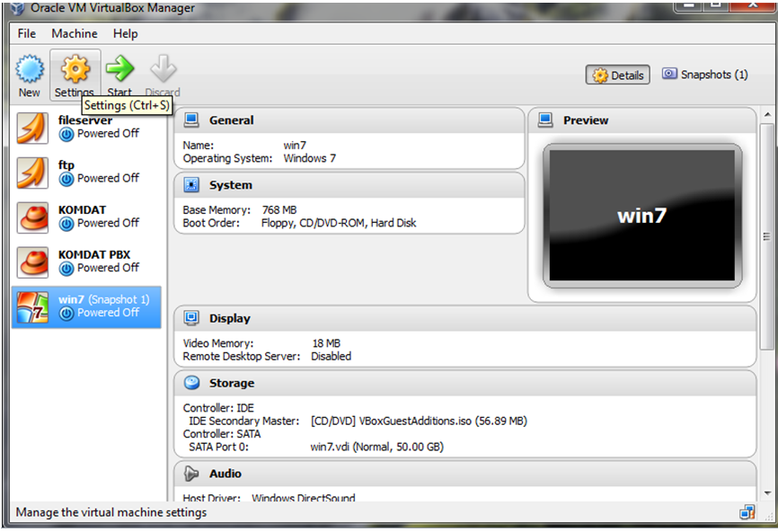Click the power state icon under win7

pyautogui.click(x=66, y=314)
